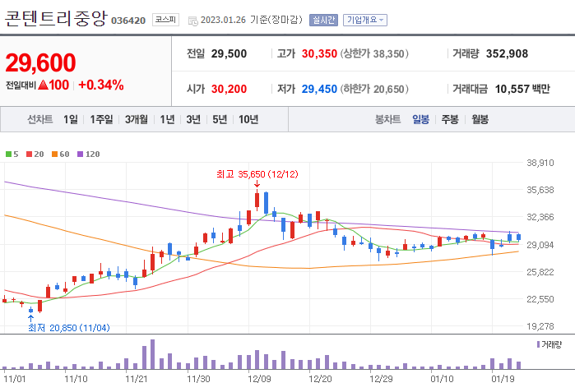Click the 시가 value 30,200
This screenshot has width=575, height=392.
[229, 89]
